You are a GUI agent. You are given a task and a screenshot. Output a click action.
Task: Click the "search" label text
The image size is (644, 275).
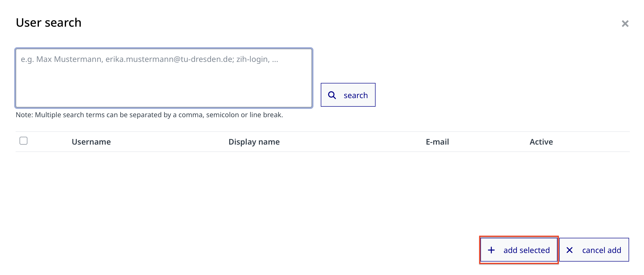click(x=355, y=95)
